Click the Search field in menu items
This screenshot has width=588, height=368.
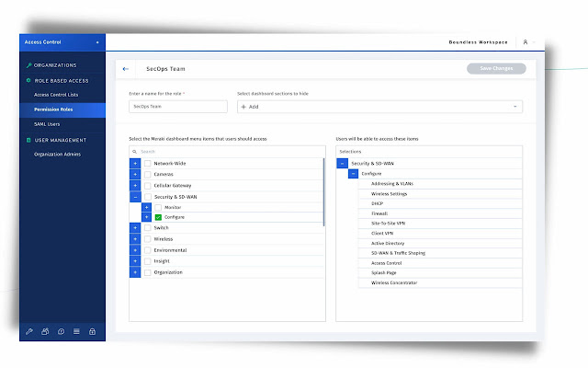pyautogui.click(x=227, y=152)
